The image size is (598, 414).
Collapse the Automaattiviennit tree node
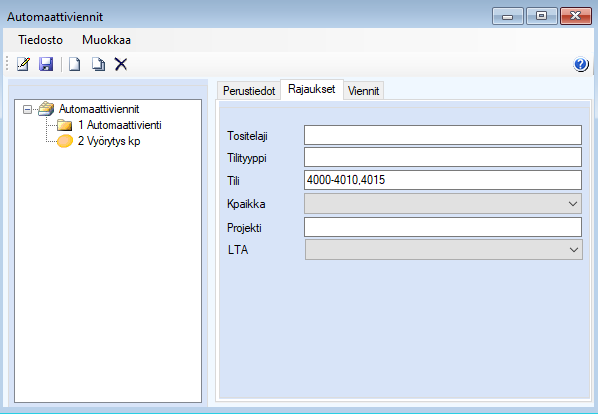pyautogui.click(x=27, y=109)
